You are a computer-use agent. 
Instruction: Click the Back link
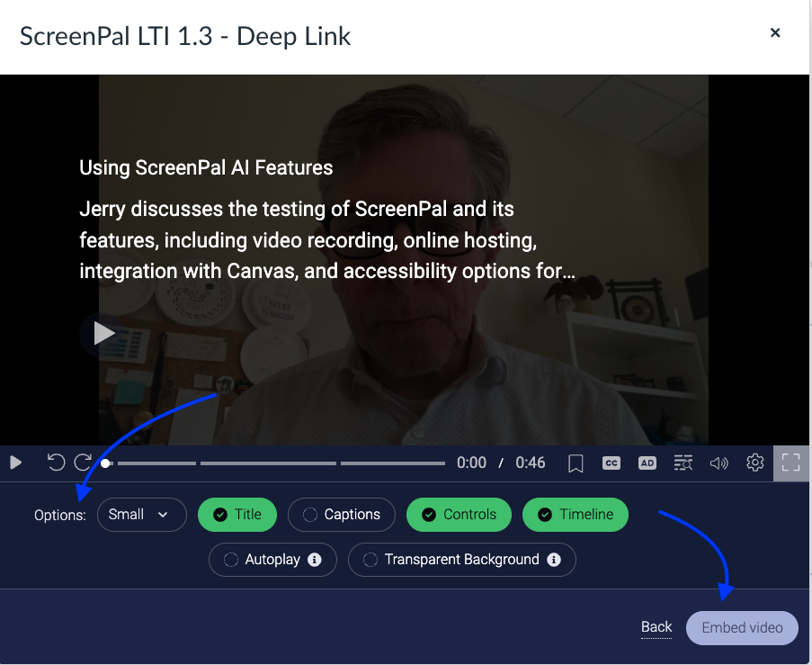point(656,627)
